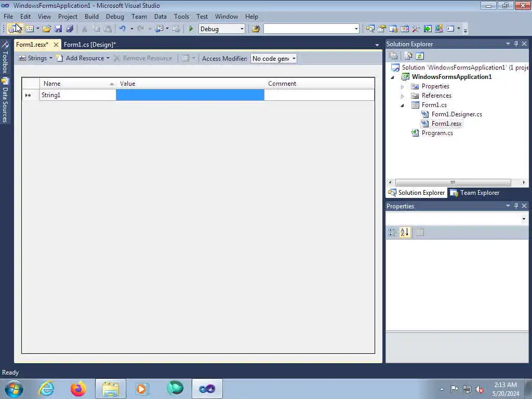Image resolution: width=532 pixels, height=399 pixels.
Task: Click Properties icon in Solution Explorer toolbar
Action: pyautogui.click(x=394, y=56)
